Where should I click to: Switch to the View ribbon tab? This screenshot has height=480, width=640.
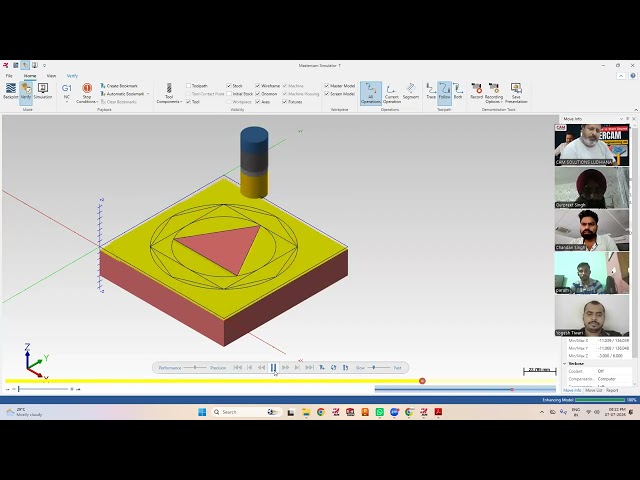tap(51, 76)
